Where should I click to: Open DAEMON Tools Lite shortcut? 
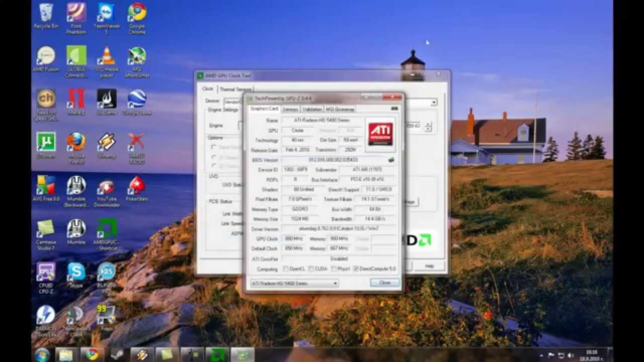pyautogui.click(x=46, y=321)
